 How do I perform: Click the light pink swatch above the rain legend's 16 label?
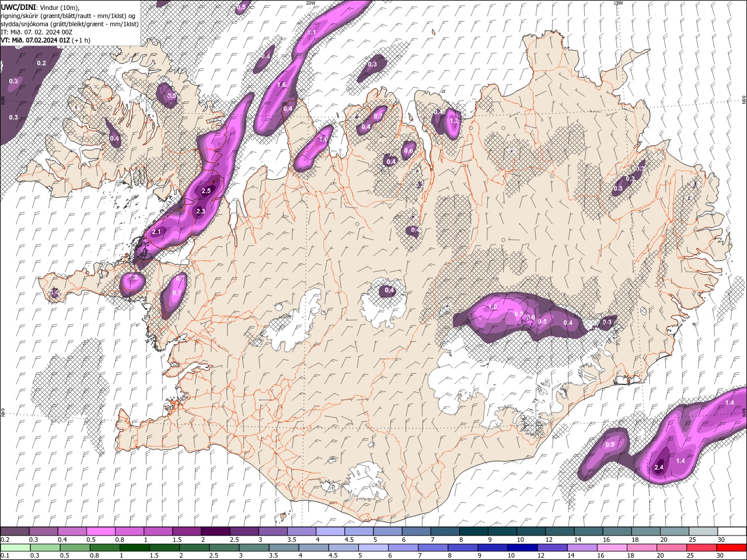click(613, 547)
